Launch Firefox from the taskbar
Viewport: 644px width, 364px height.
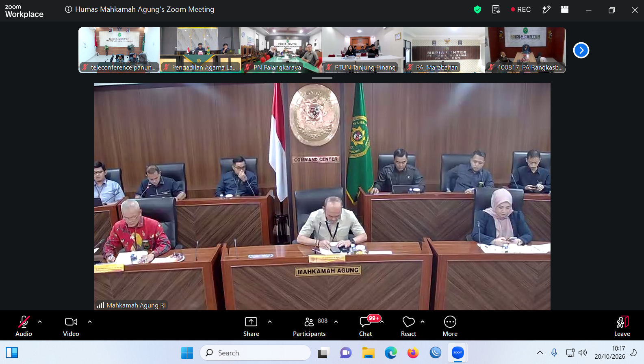(x=413, y=353)
